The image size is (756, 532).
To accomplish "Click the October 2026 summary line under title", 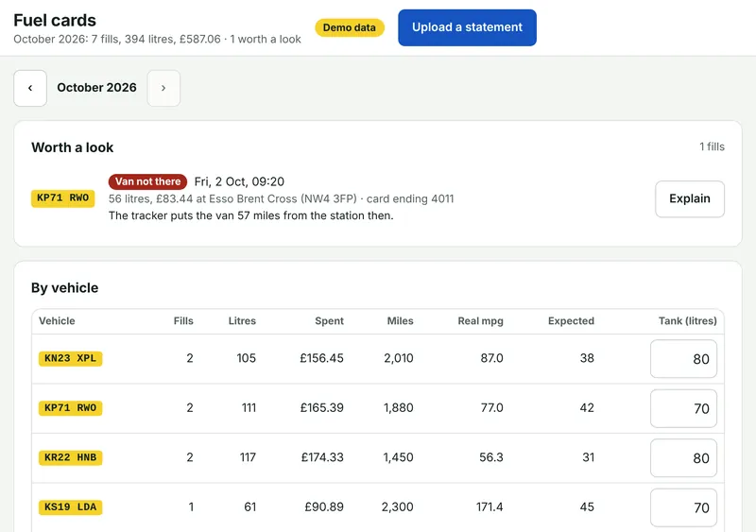I will [157, 39].
